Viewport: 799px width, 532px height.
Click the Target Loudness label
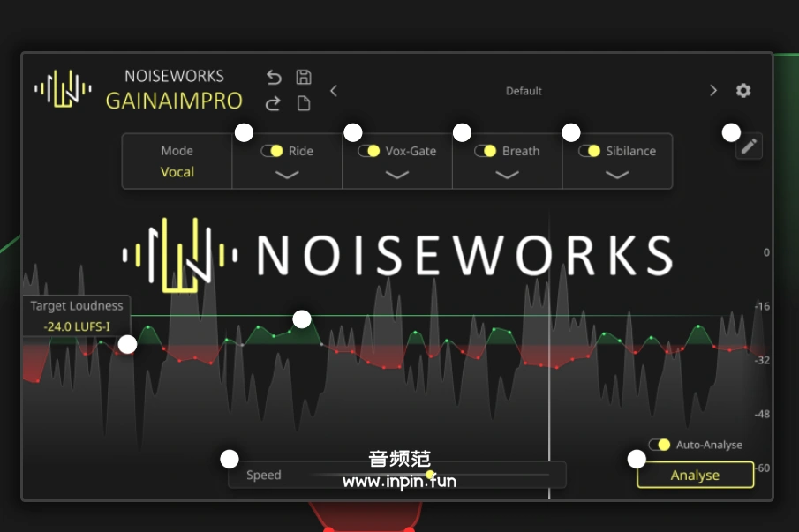[x=77, y=306]
